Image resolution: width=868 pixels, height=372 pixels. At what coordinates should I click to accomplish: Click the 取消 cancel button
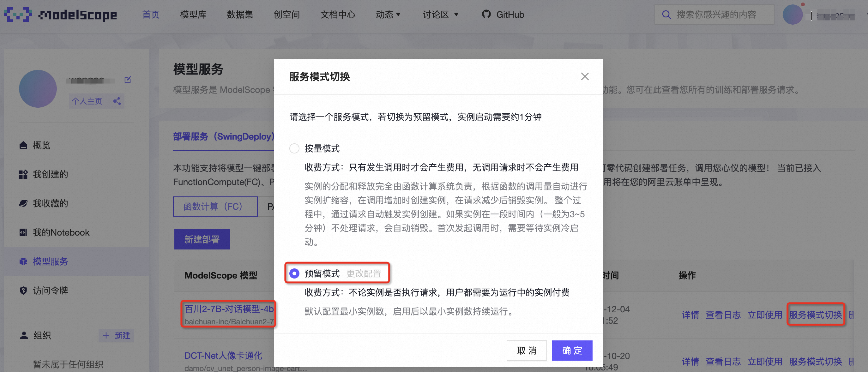coord(526,351)
